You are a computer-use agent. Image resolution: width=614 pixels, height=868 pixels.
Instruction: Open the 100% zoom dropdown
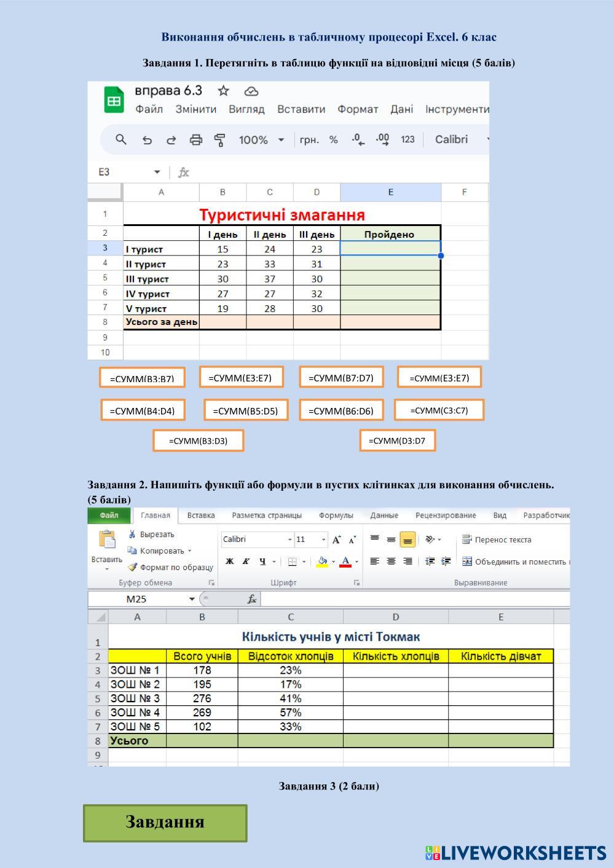tap(262, 140)
